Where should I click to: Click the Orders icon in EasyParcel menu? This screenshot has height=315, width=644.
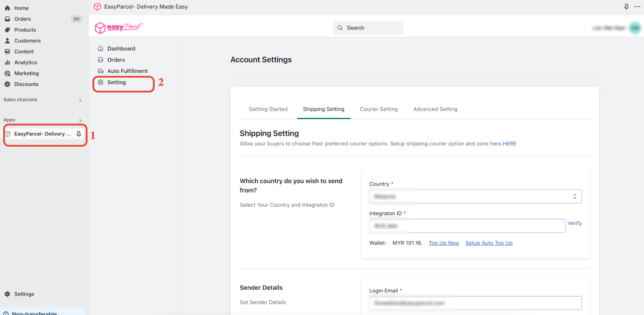coord(101,60)
